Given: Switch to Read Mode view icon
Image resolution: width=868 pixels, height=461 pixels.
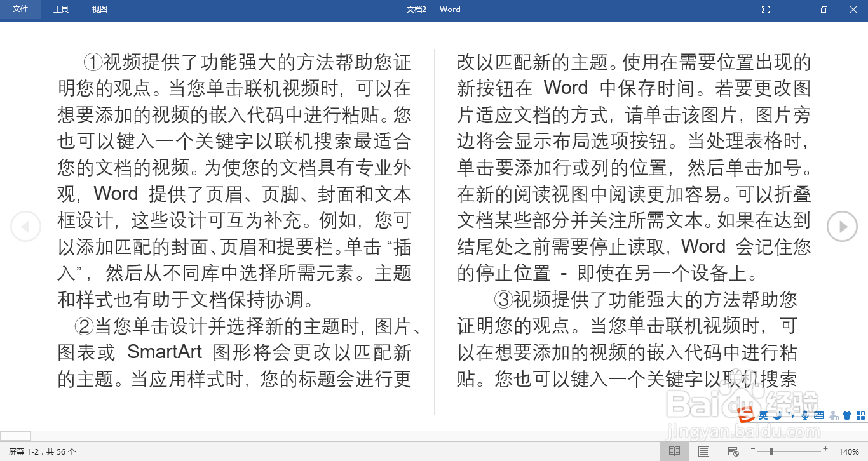Looking at the screenshot, I should tap(674, 451).
